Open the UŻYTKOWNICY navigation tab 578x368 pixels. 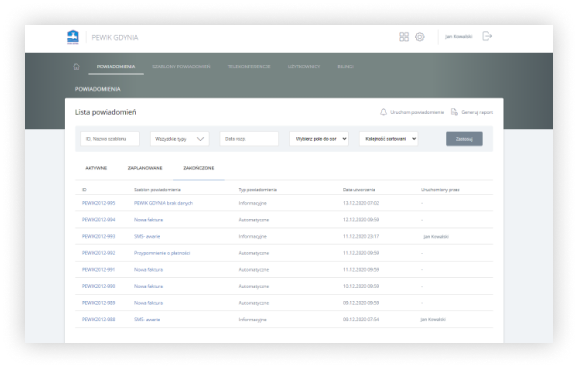click(x=304, y=66)
